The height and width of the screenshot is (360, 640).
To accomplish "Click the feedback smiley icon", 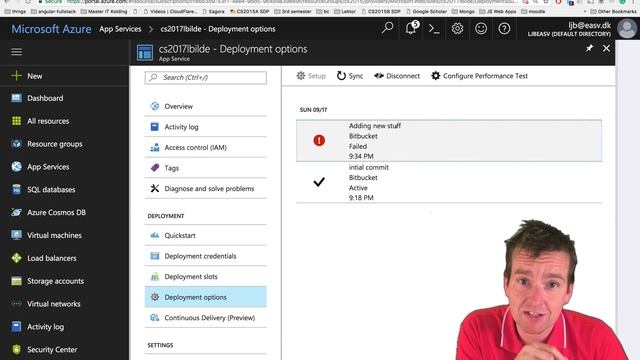I will click(x=481, y=29).
